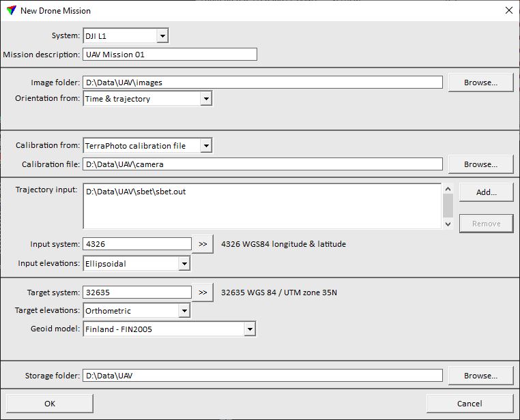
Task: Browse for the image folder
Action: click(x=480, y=82)
